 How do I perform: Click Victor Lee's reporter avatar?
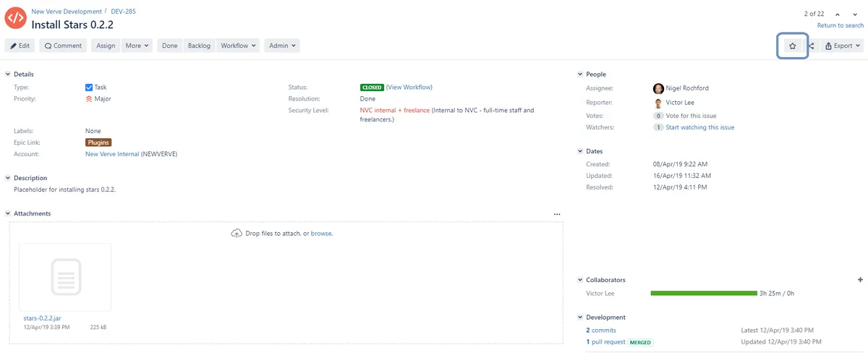pos(658,103)
